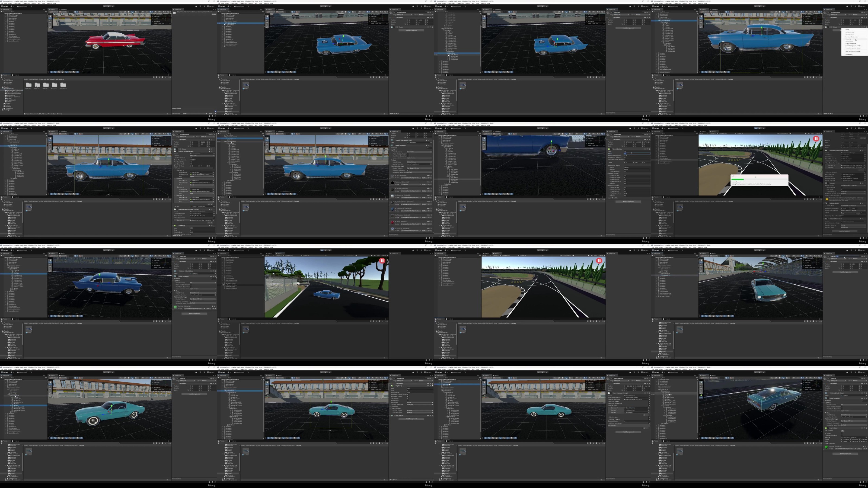In the Hold on frame, click the Game view Scale slider

tap(750, 134)
